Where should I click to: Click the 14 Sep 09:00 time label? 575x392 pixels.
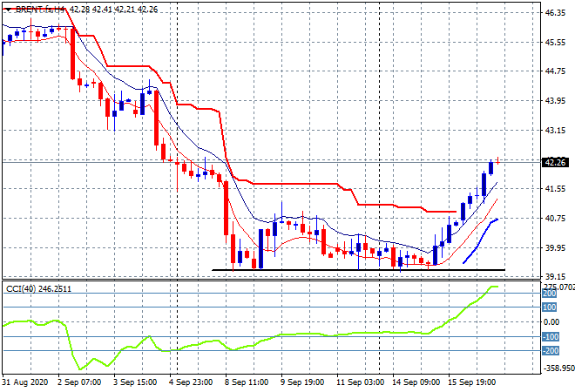[416, 382]
